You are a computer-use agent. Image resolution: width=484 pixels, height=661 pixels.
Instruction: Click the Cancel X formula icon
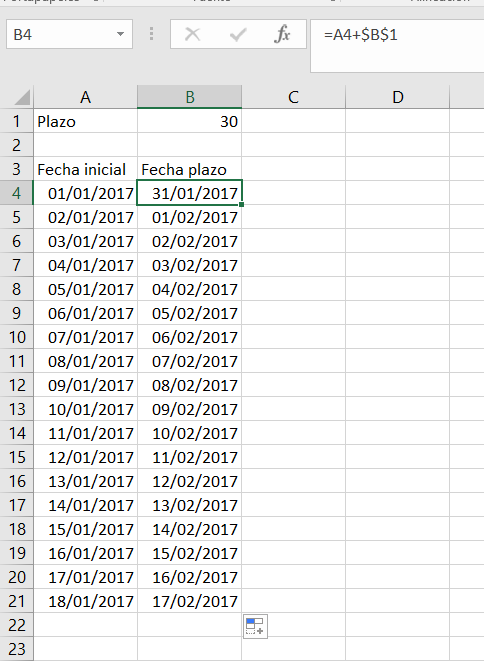click(x=193, y=34)
